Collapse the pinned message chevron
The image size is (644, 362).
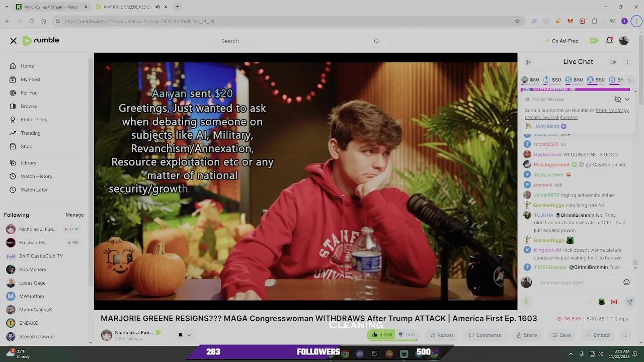point(627,99)
